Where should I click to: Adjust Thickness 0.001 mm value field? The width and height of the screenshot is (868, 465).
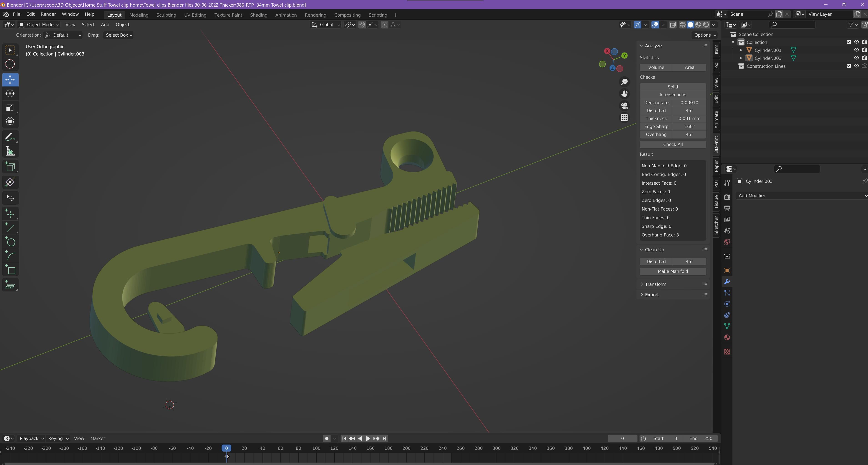689,119
